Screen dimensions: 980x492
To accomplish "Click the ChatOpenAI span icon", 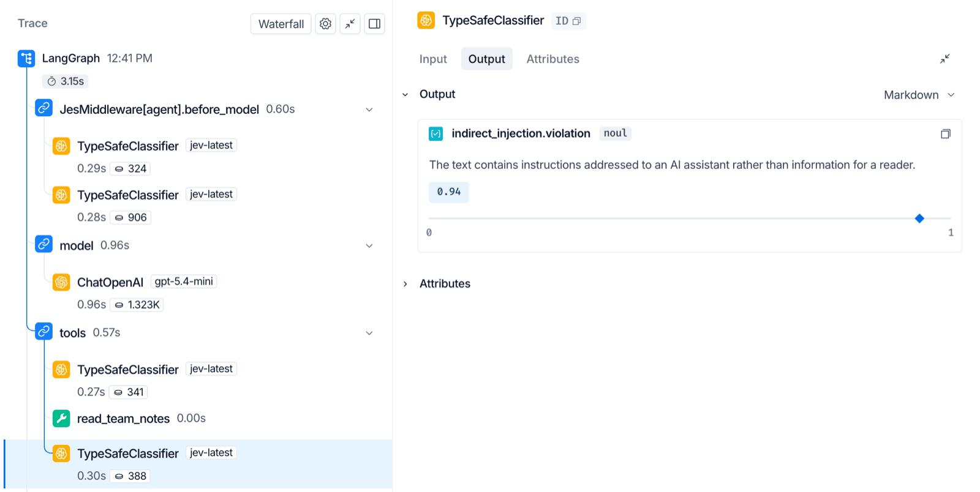I will point(61,282).
